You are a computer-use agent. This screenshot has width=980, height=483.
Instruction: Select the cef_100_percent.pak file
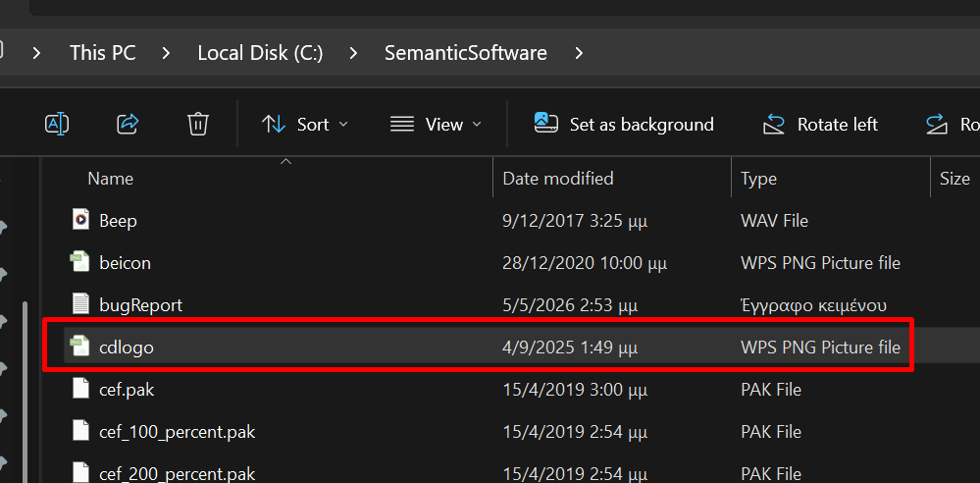tap(488, 432)
